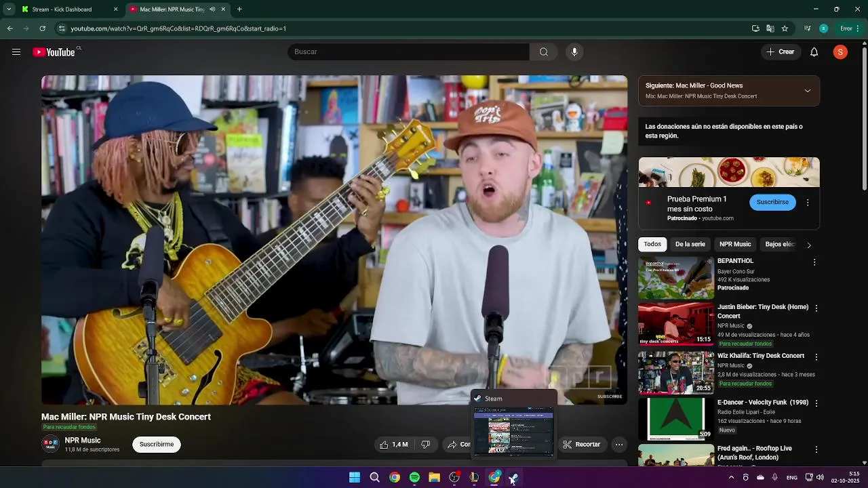
Task: Select the De la serie chip
Action: pyautogui.click(x=690, y=244)
